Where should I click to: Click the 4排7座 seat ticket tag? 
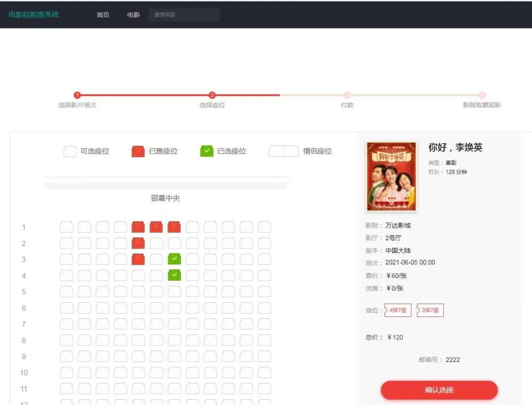pyautogui.click(x=397, y=310)
